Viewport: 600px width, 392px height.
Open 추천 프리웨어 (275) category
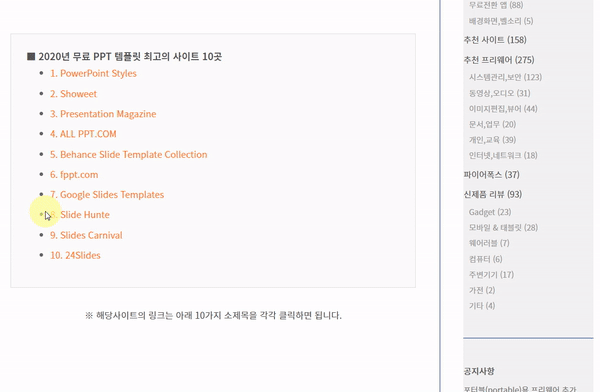tap(499, 60)
